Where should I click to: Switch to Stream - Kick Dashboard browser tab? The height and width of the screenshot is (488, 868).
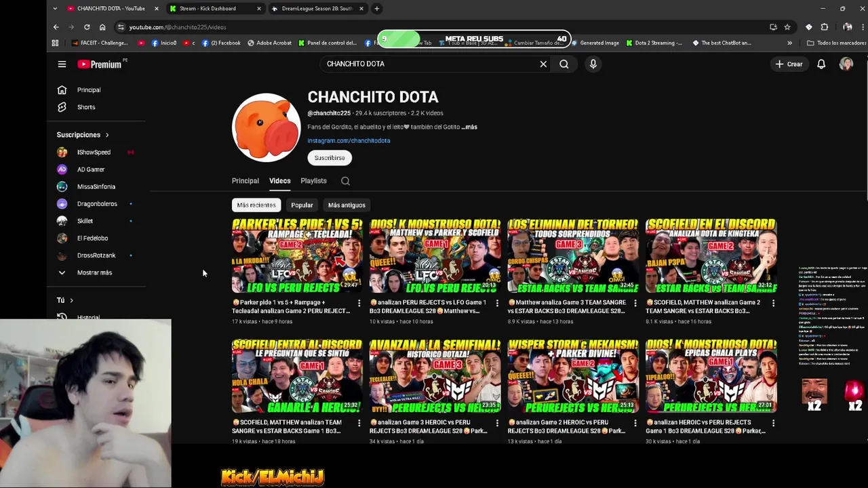(x=214, y=9)
